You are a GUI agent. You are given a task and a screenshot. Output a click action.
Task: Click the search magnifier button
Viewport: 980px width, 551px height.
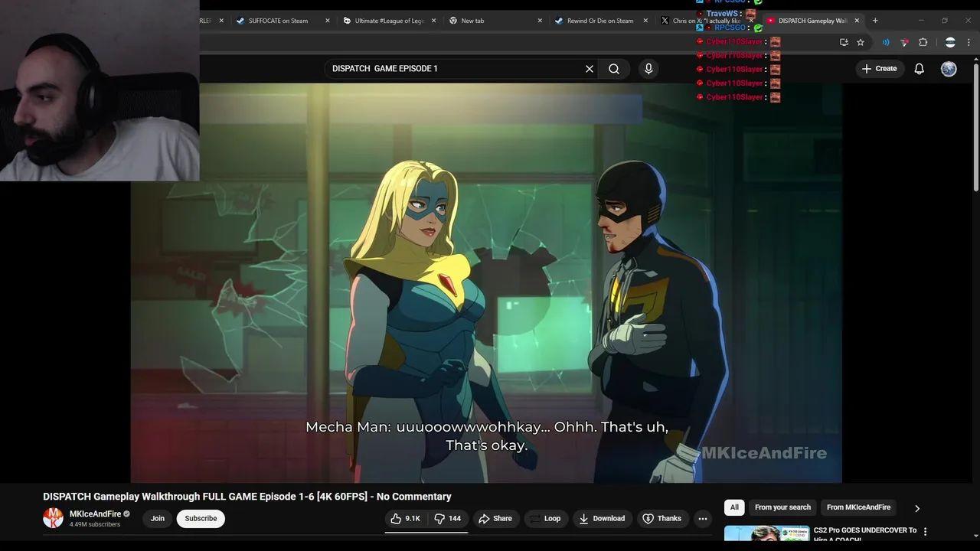(x=614, y=69)
